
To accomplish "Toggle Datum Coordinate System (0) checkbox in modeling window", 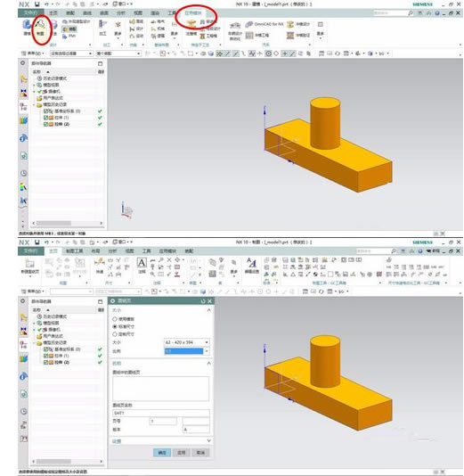I will [x=45, y=111].
